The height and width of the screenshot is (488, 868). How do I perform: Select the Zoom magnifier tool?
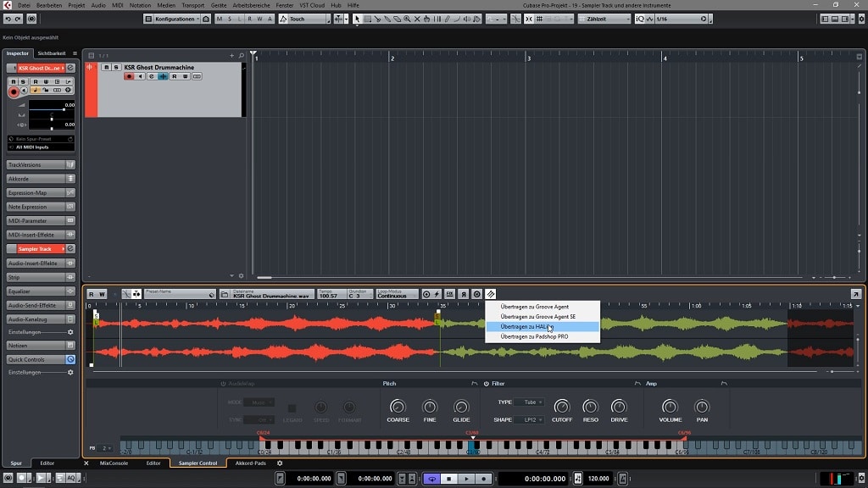coord(408,19)
